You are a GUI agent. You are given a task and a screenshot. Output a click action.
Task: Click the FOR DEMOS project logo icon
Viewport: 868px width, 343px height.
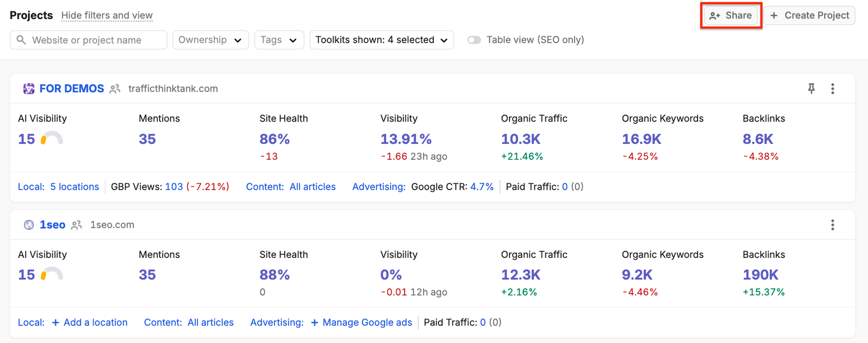[29, 88]
